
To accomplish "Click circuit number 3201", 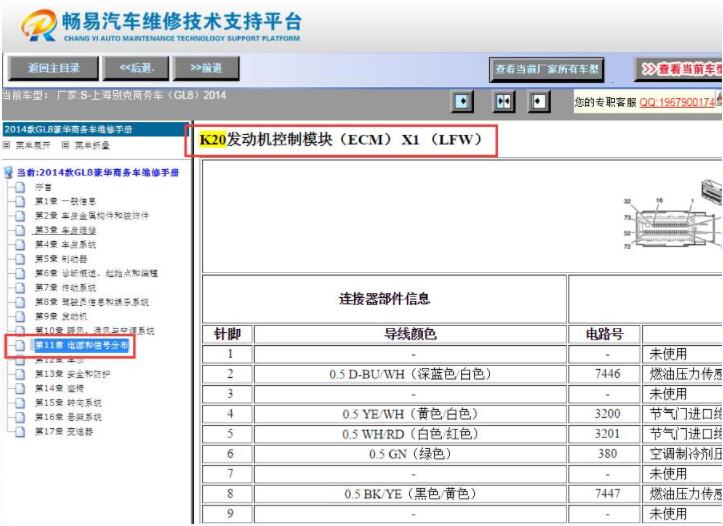I will tap(607, 434).
